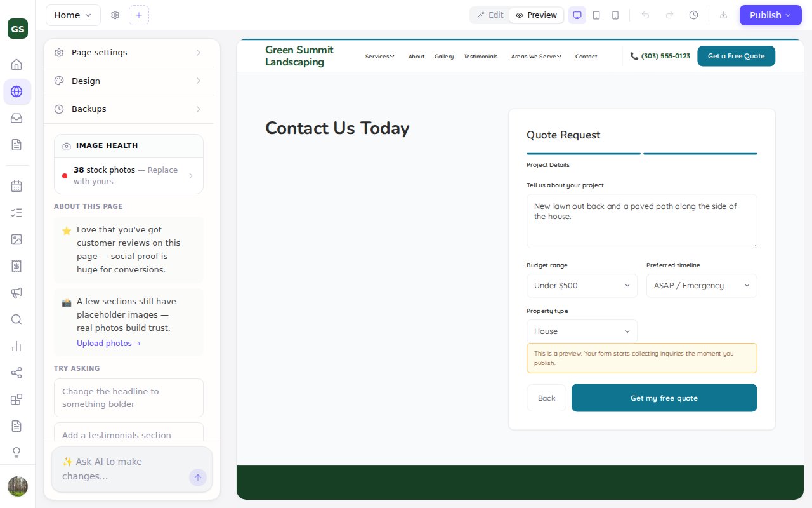
Task: Open the dollar invoice icon in sidebar
Action: point(17,266)
